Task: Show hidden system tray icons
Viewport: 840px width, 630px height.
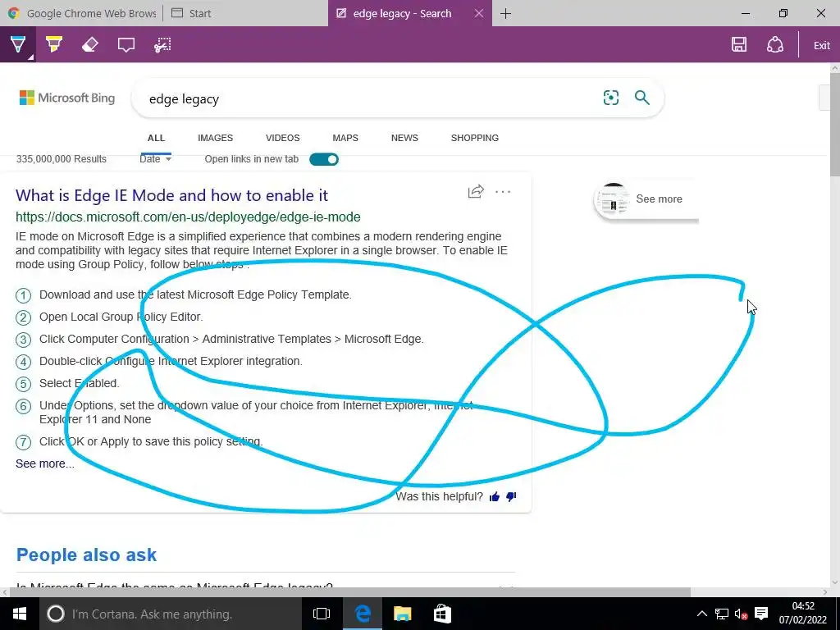Action: pyautogui.click(x=702, y=614)
